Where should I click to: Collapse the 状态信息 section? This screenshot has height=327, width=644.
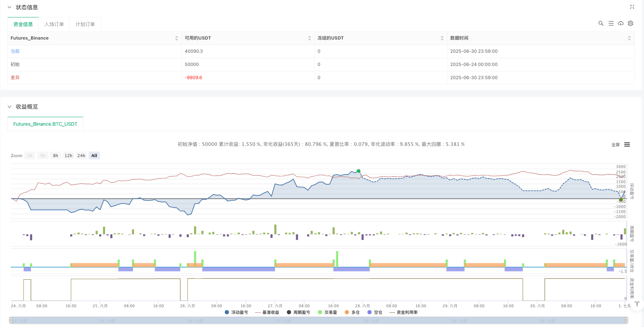coord(10,7)
